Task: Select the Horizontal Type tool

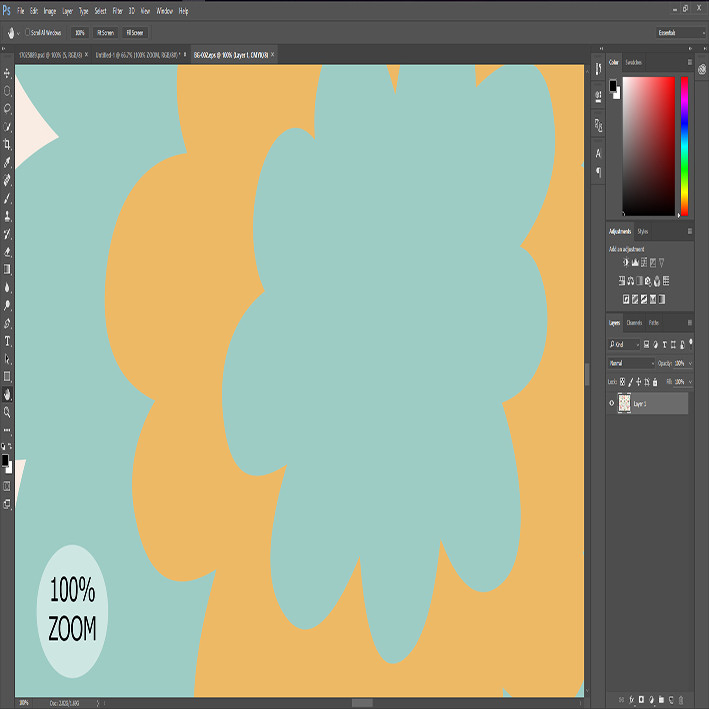Action: pos(7,341)
